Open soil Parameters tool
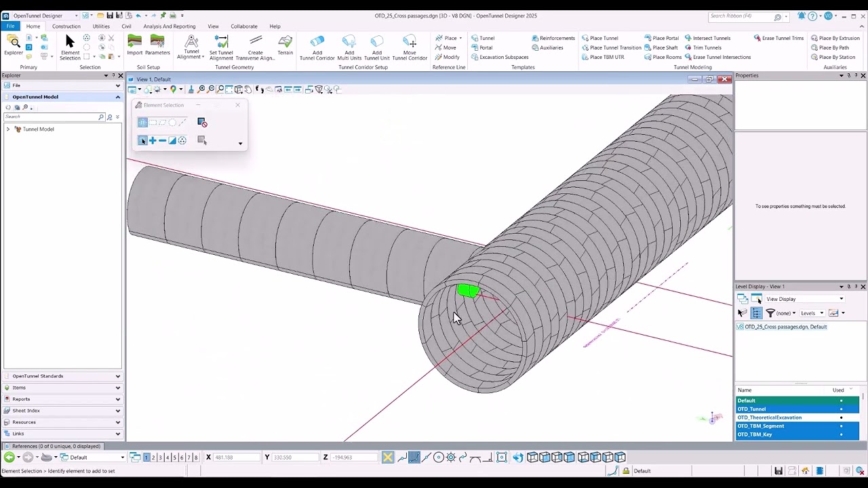The height and width of the screenshot is (488, 868). point(157,45)
